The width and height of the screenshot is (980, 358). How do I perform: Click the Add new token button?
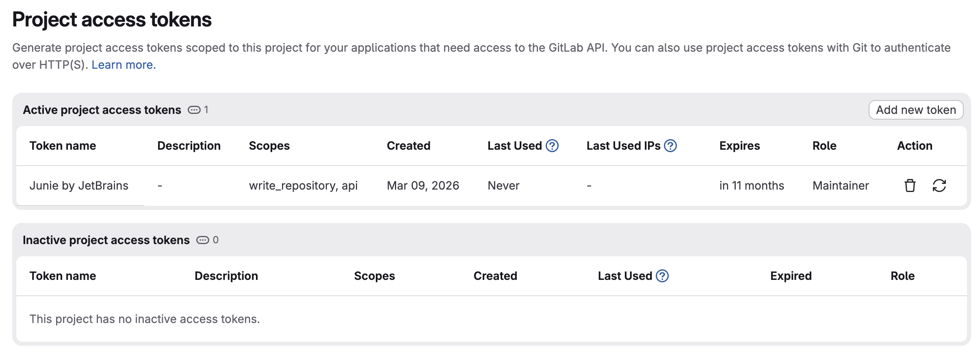tap(916, 110)
